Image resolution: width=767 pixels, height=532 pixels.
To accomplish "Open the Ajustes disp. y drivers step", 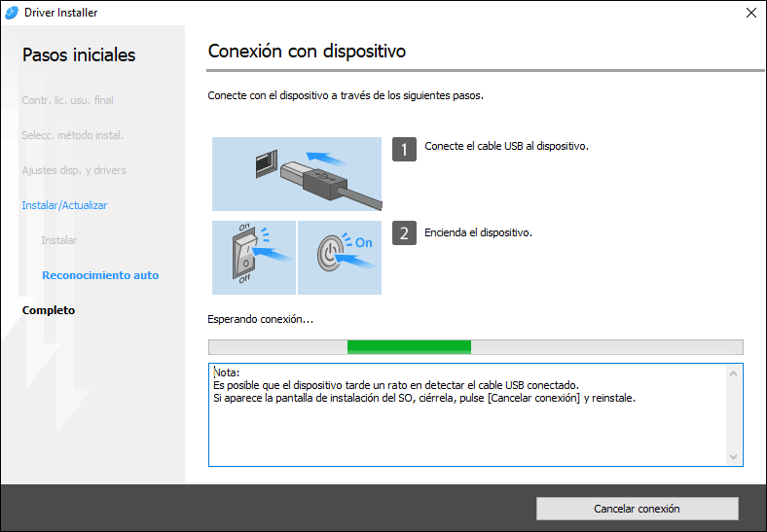I will tap(74, 170).
